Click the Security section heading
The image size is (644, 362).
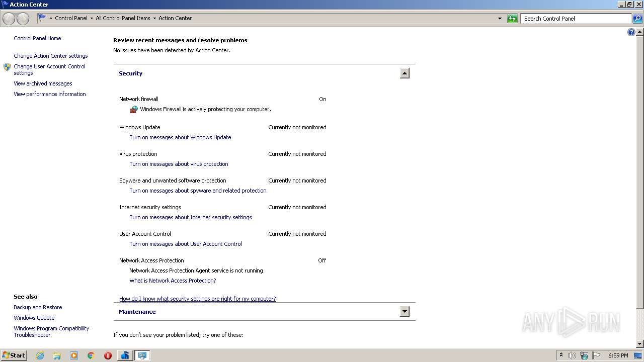pos(130,73)
